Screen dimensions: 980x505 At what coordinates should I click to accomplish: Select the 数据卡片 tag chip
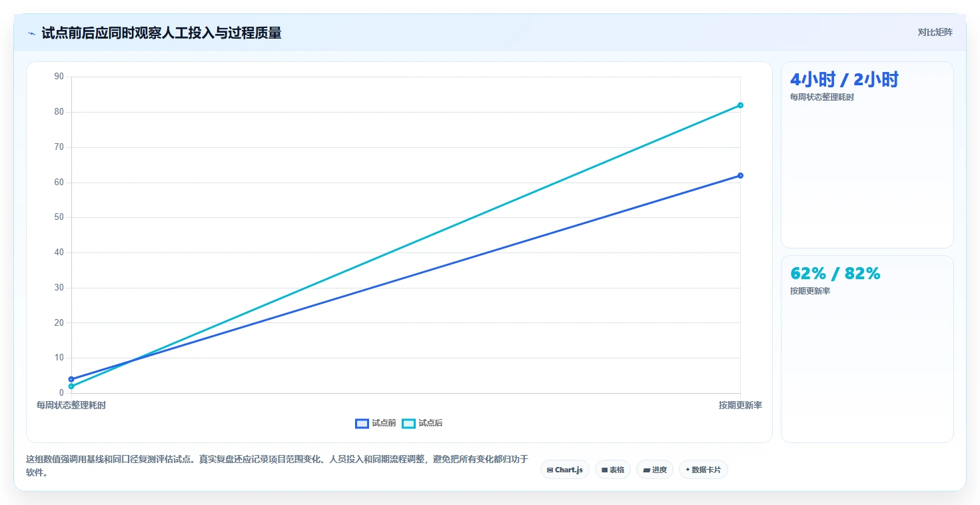(x=703, y=470)
